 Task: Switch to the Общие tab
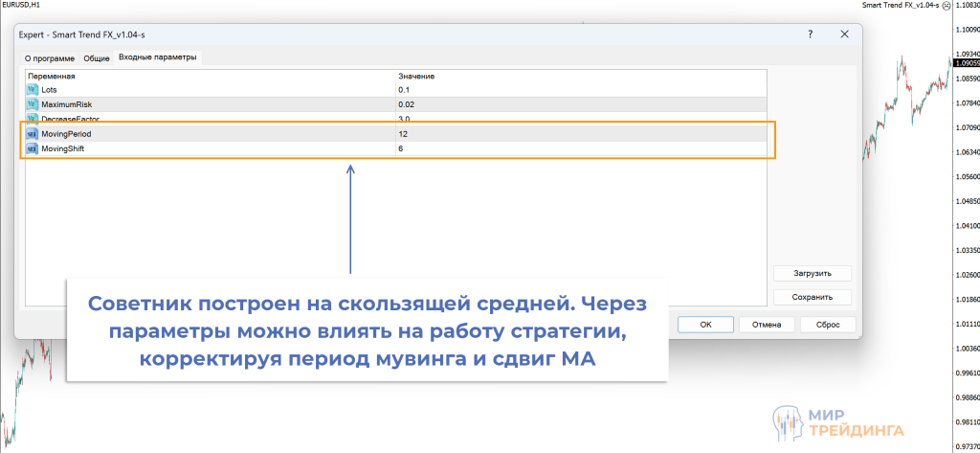coord(97,58)
